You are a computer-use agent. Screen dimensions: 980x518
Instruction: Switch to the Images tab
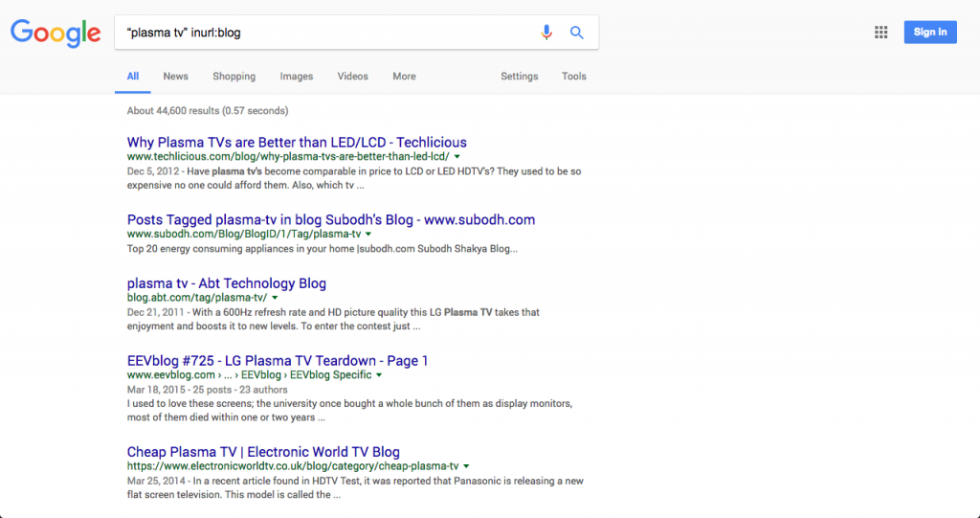297,77
